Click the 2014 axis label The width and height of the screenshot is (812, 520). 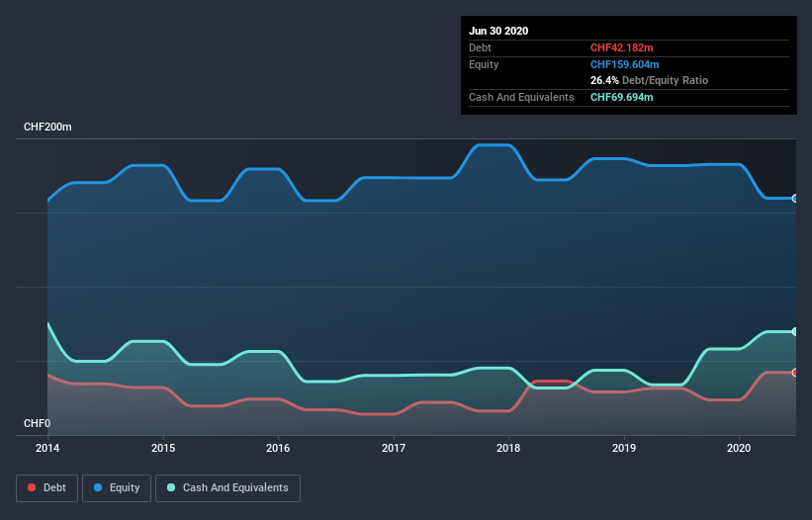[x=47, y=448]
